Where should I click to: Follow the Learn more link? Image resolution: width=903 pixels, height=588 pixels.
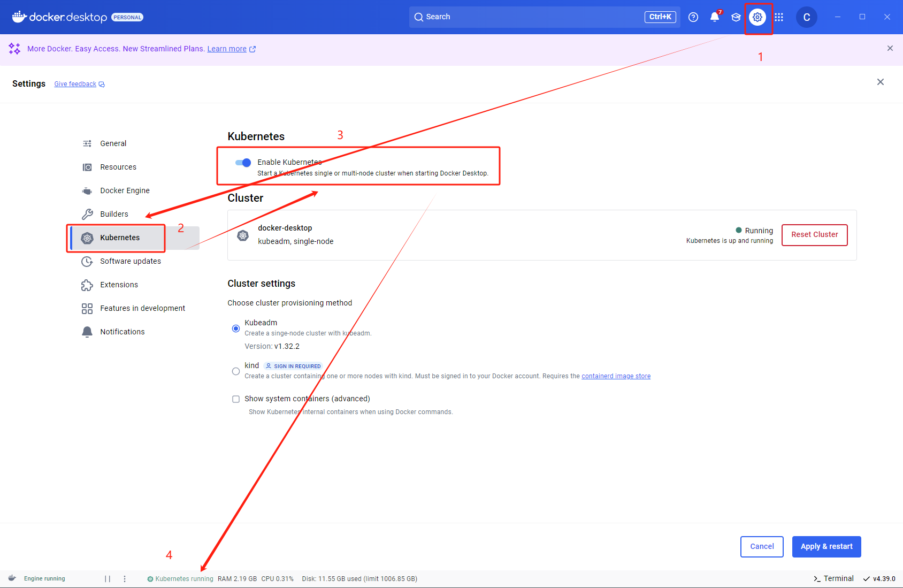[227, 49]
